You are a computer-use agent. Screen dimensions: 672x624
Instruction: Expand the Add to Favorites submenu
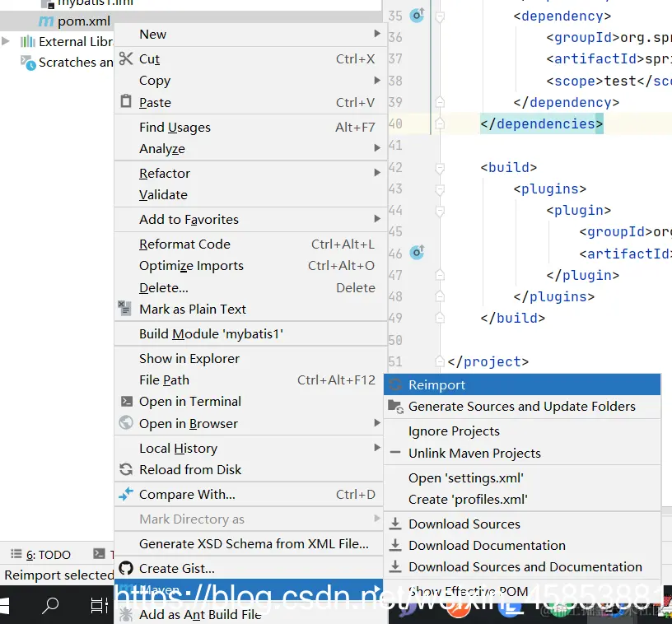[x=377, y=219]
